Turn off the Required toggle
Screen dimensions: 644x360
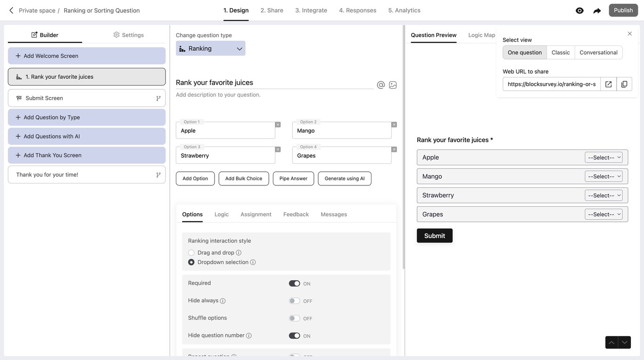click(294, 284)
